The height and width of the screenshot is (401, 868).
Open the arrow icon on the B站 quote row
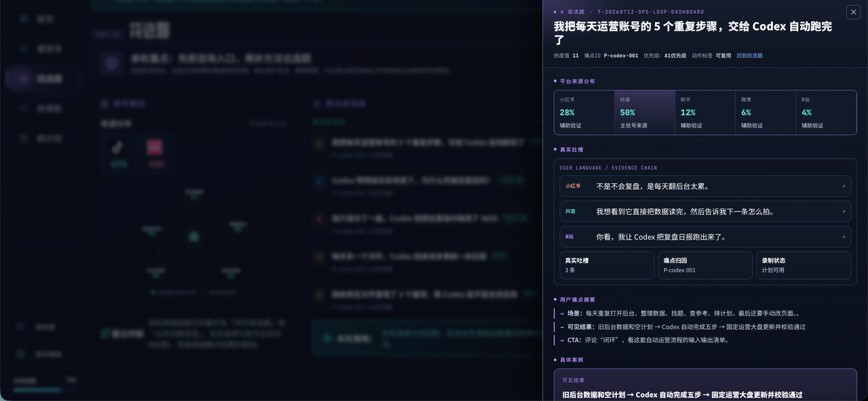point(844,237)
